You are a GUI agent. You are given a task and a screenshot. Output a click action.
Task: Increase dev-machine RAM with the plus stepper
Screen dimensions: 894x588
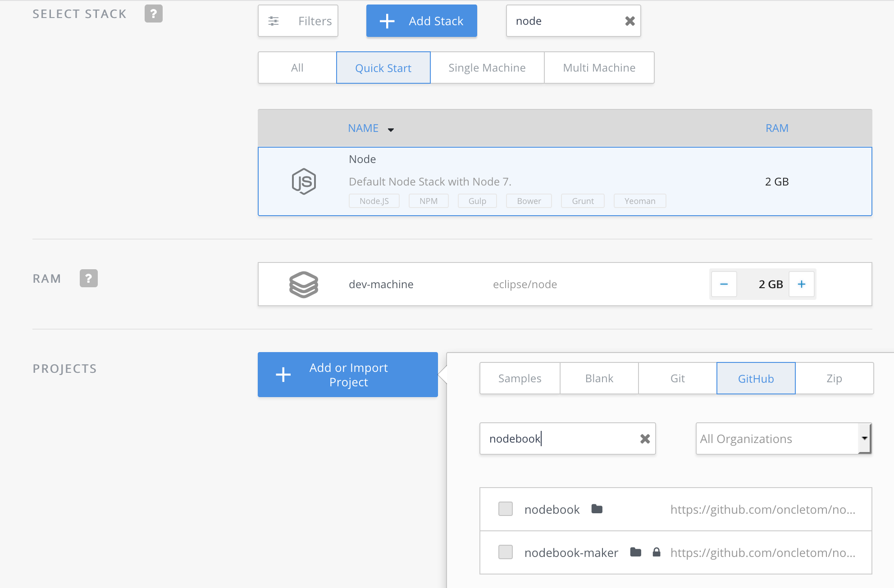click(x=801, y=284)
